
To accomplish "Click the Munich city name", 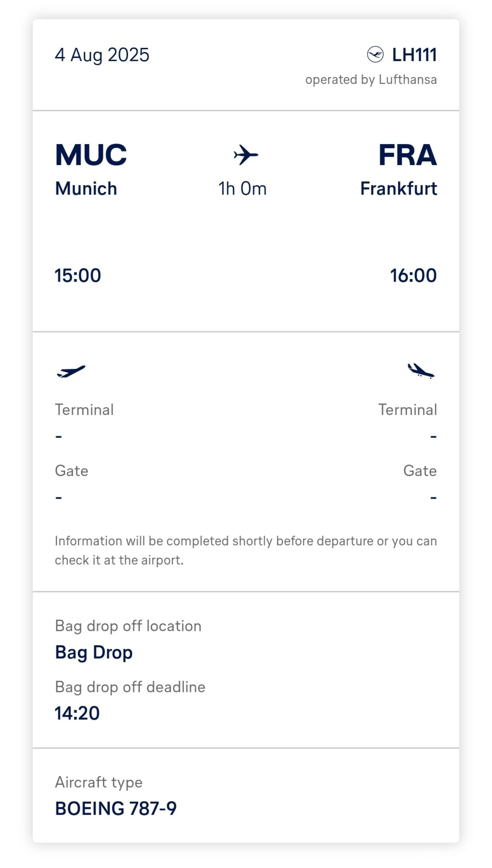I will click(x=86, y=189).
